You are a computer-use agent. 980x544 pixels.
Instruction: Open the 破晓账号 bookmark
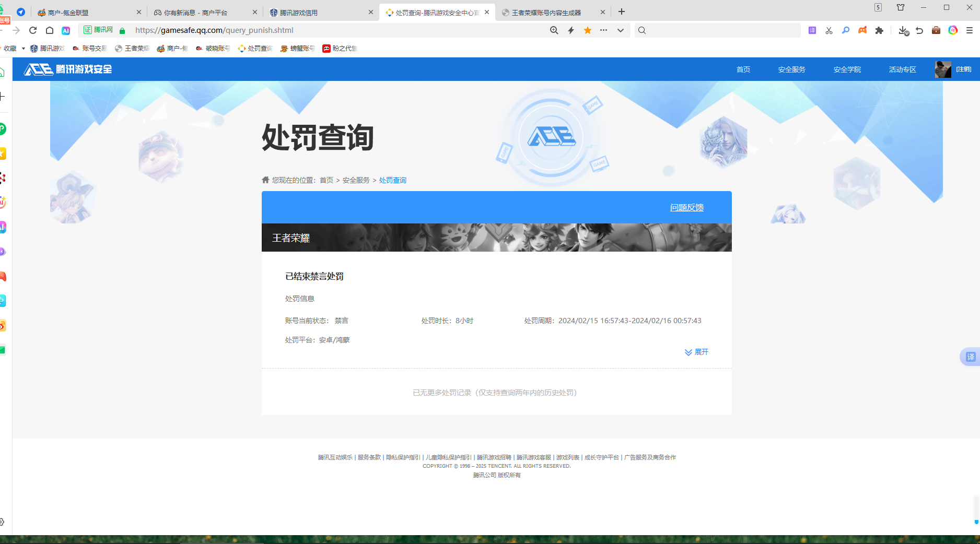point(213,49)
